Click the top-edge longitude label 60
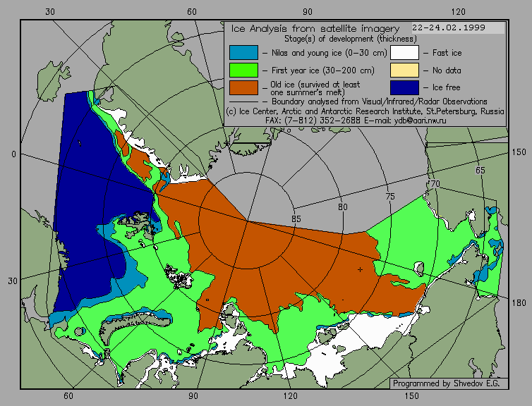Viewport: 532px width, 406px height. click(192, 12)
